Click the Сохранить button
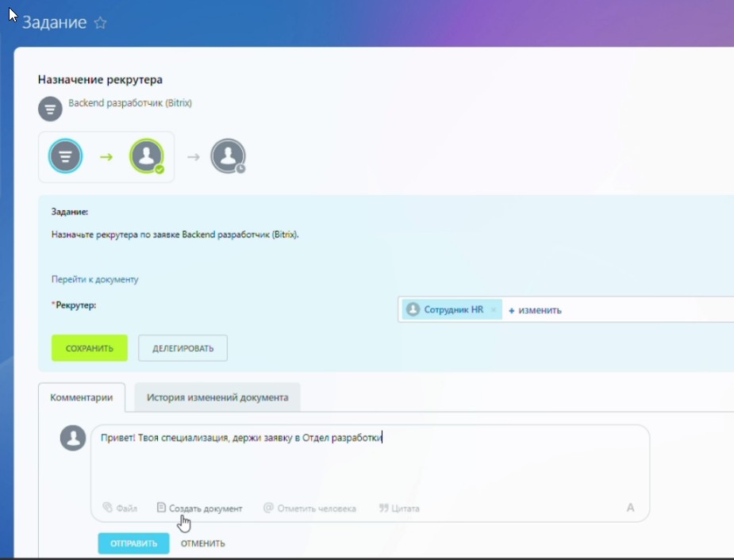This screenshot has height=560, width=734. point(90,348)
